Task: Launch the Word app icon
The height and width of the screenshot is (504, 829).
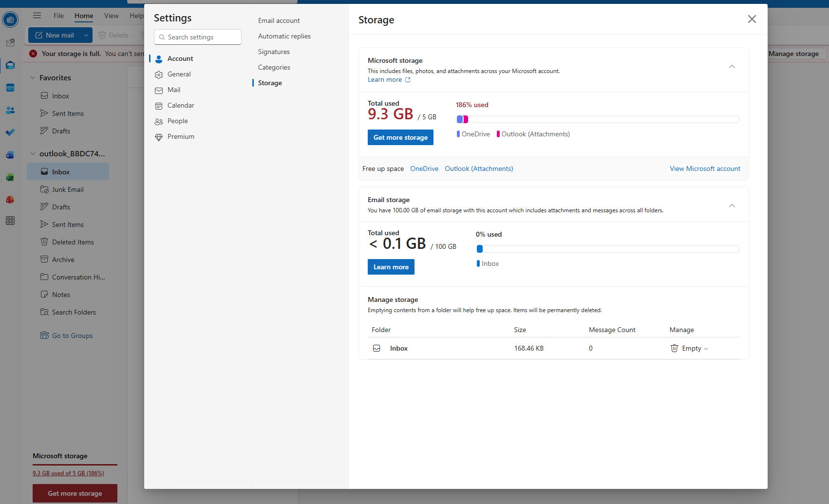Action: pyautogui.click(x=10, y=155)
